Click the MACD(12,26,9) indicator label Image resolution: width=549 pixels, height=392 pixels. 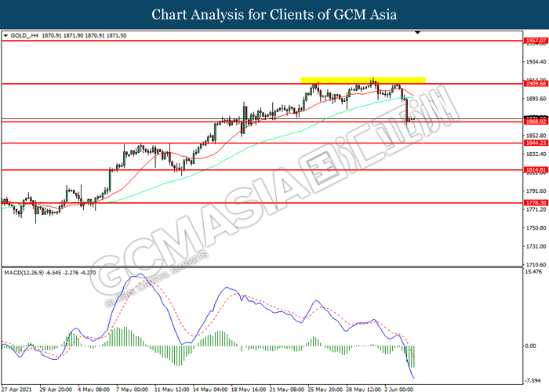pos(24,272)
